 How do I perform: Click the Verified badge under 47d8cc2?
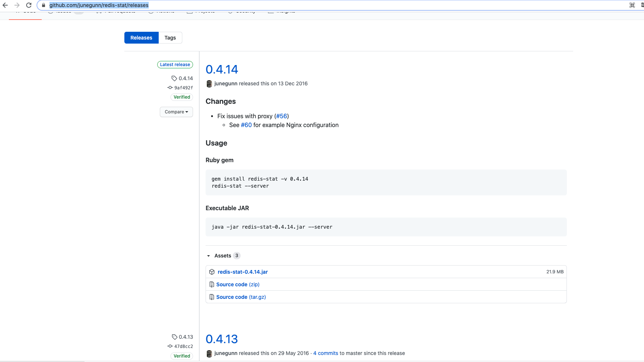click(182, 356)
